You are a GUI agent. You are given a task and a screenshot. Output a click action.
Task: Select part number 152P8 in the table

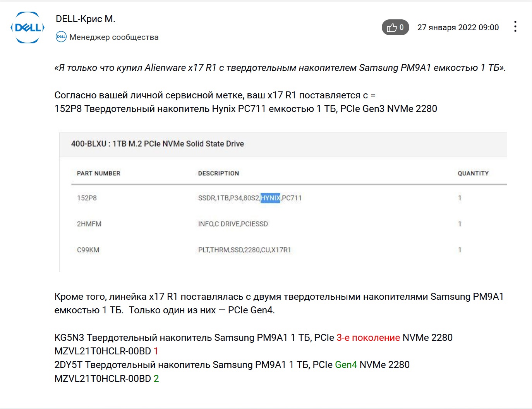coord(87,198)
